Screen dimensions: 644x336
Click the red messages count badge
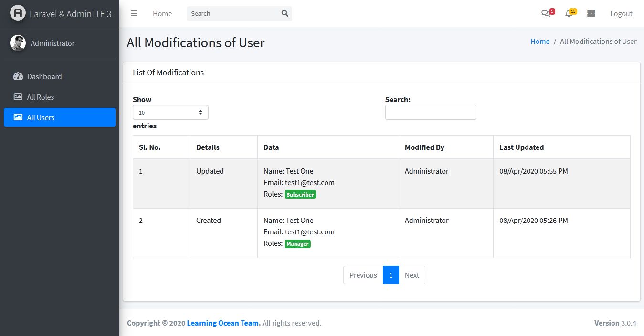click(552, 11)
